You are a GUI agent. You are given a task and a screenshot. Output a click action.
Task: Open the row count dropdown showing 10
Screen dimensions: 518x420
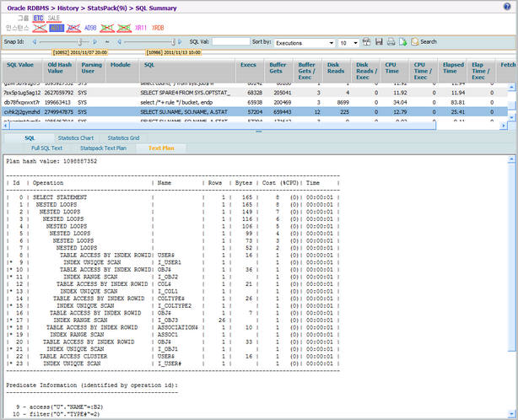348,43
